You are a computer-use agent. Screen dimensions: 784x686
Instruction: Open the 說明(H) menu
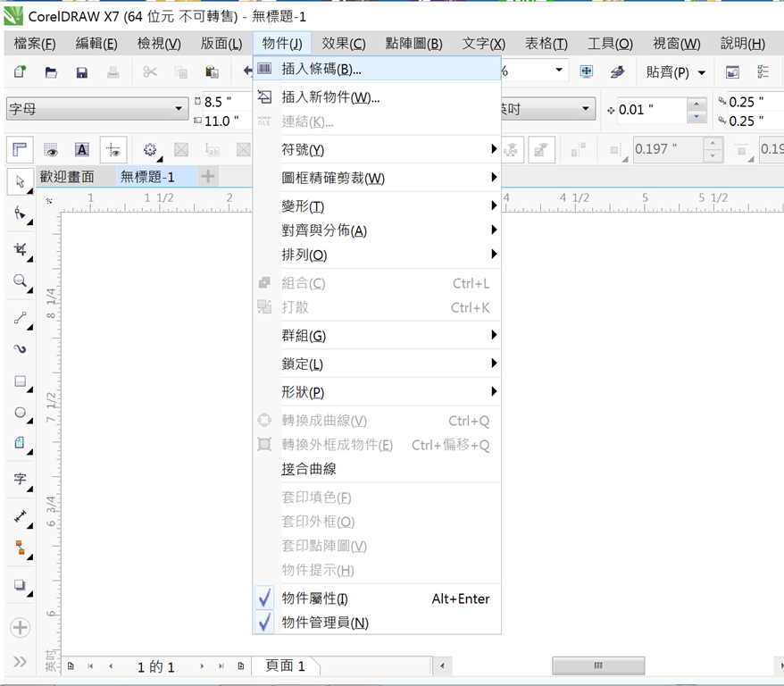(x=743, y=44)
